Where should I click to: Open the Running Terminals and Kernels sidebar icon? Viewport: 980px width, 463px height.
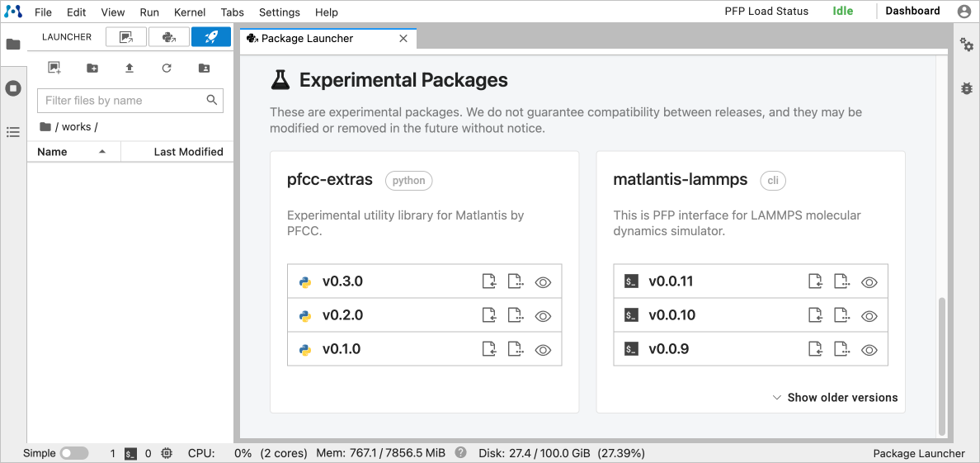coord(13,88)
